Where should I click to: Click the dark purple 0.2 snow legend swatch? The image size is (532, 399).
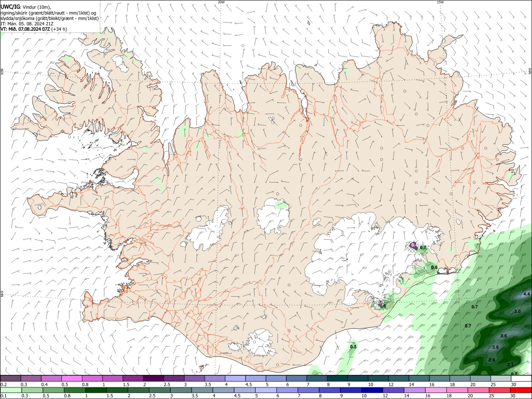click(x=10, y=378)
